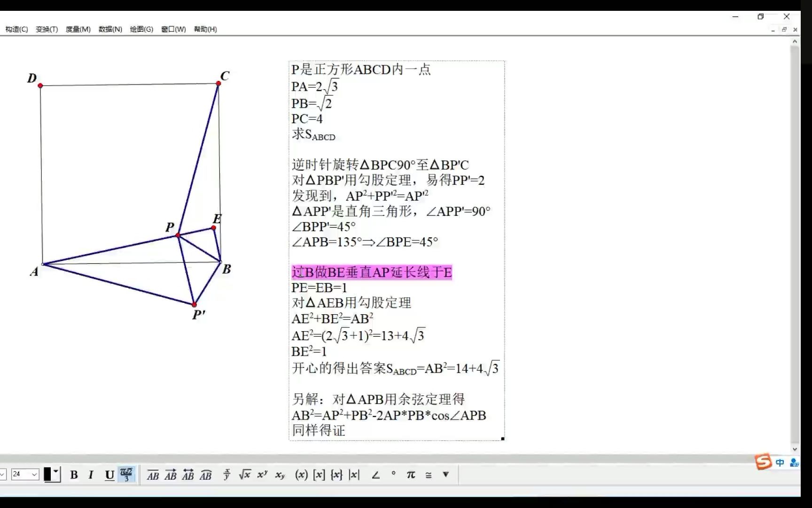Viewport: 812px width, 508px height.
Task: Insert degree symbol
Action: tap(393, 474)
